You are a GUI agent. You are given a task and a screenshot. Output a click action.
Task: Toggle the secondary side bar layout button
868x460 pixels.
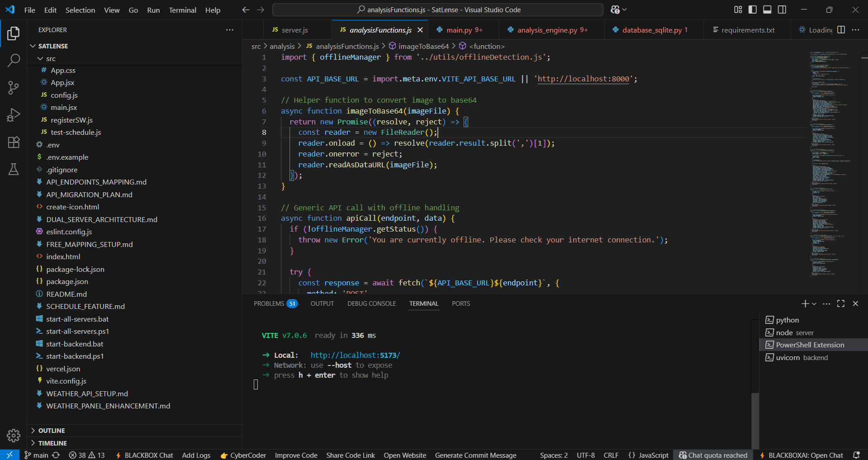point(782,9)
